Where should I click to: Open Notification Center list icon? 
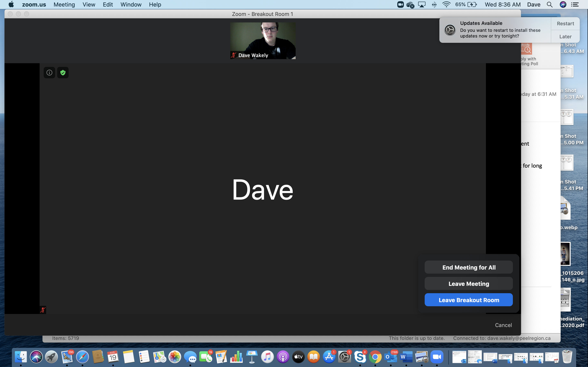pos(575,5)
